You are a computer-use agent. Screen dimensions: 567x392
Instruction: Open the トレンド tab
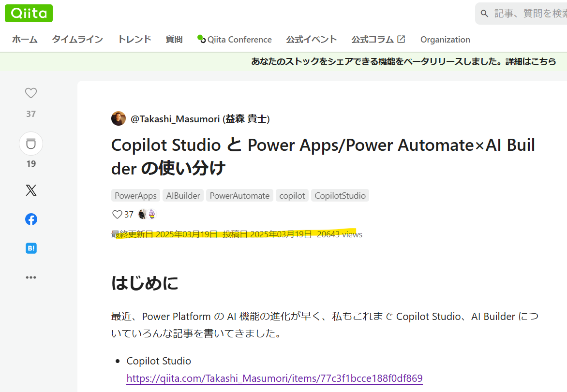coord(134,39)
